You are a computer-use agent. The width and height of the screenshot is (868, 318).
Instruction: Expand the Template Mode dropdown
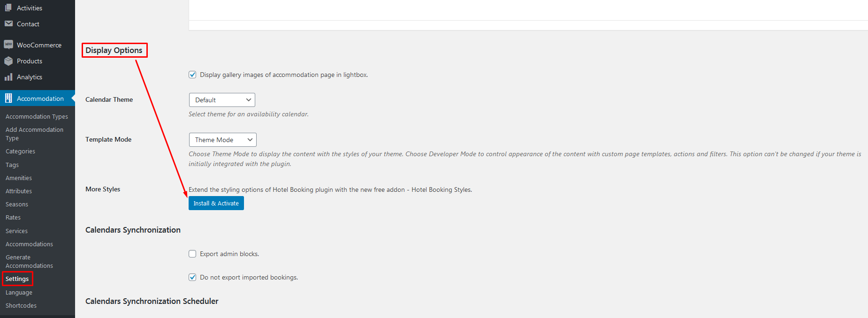(223, 140)
